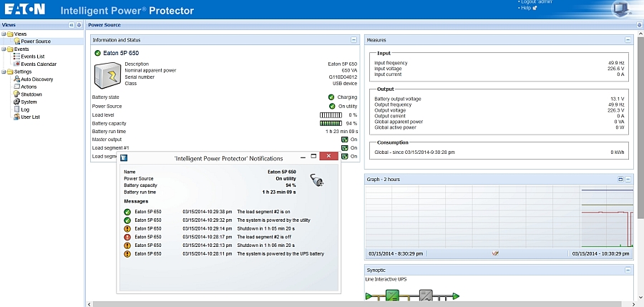Click the Auto Discovery icon
This screenshot has height=307, width=644.
17,79
